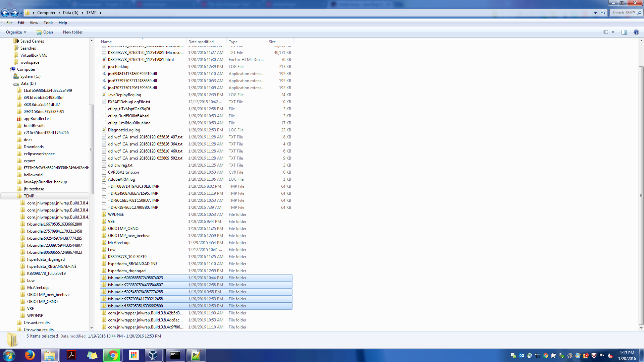Click the New folder button

coord(73,32)
